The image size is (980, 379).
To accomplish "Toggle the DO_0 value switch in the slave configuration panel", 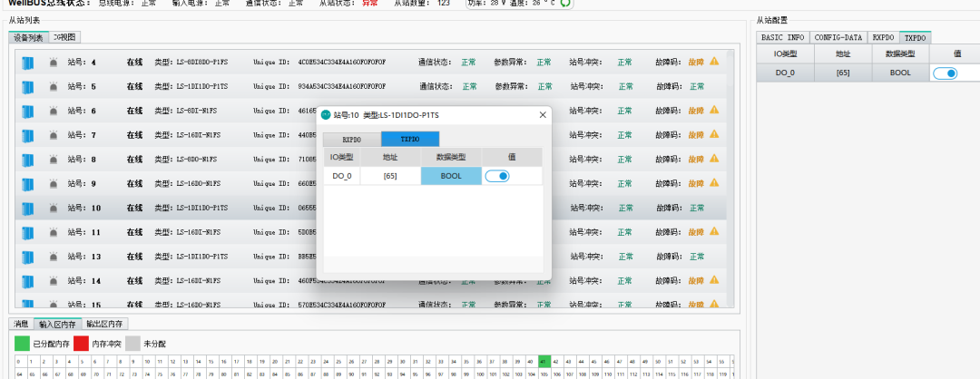I will (946, 73).
